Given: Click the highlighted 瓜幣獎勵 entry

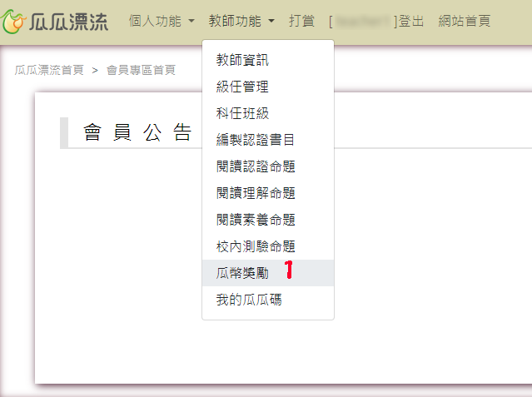Looking at the screenshot, I should click(268, 273).
